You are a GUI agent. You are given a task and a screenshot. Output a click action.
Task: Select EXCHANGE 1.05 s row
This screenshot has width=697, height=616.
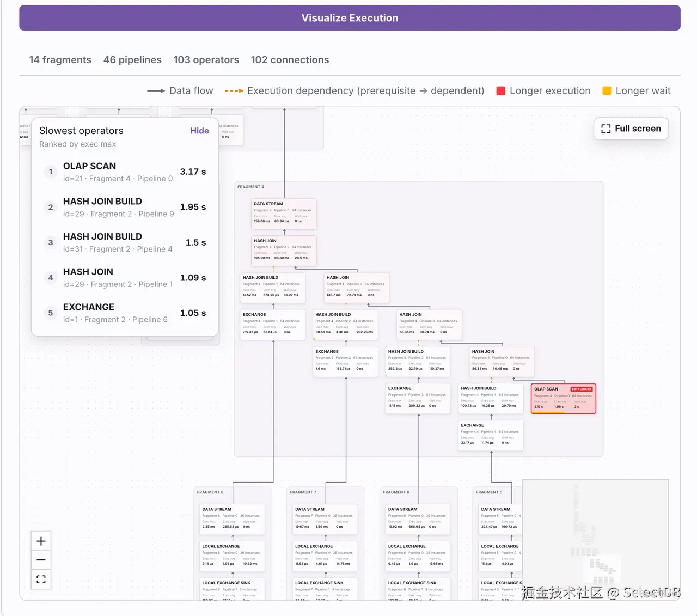[125, 313]
